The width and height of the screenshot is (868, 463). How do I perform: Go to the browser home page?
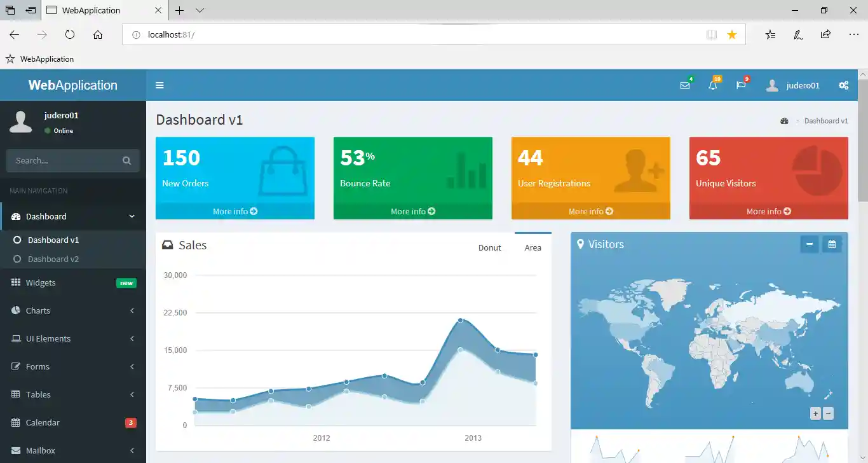pos(98,34)
